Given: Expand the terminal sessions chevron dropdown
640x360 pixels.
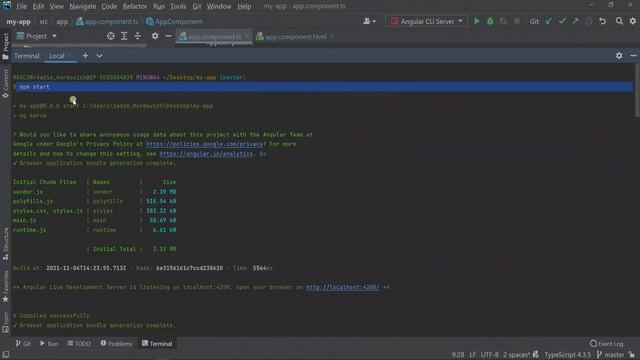Looking at the screenshot, I should click(100, 56).
